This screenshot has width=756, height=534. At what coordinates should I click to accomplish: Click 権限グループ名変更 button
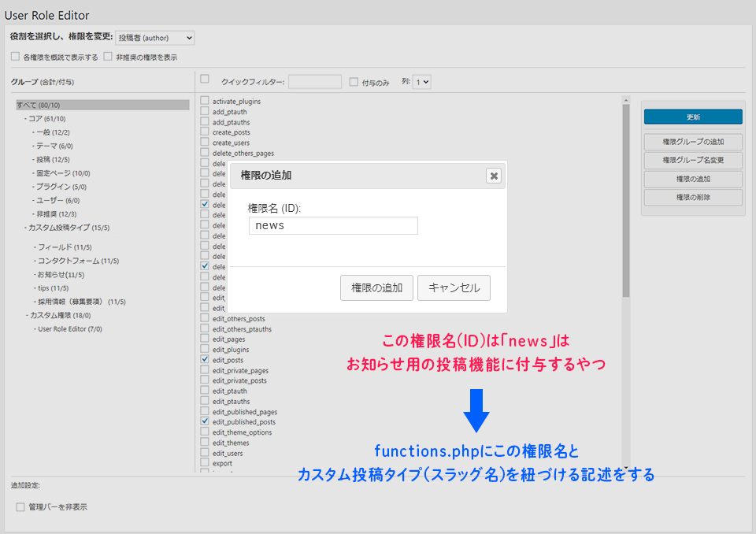pyautogui.click(x=693, y=161)
